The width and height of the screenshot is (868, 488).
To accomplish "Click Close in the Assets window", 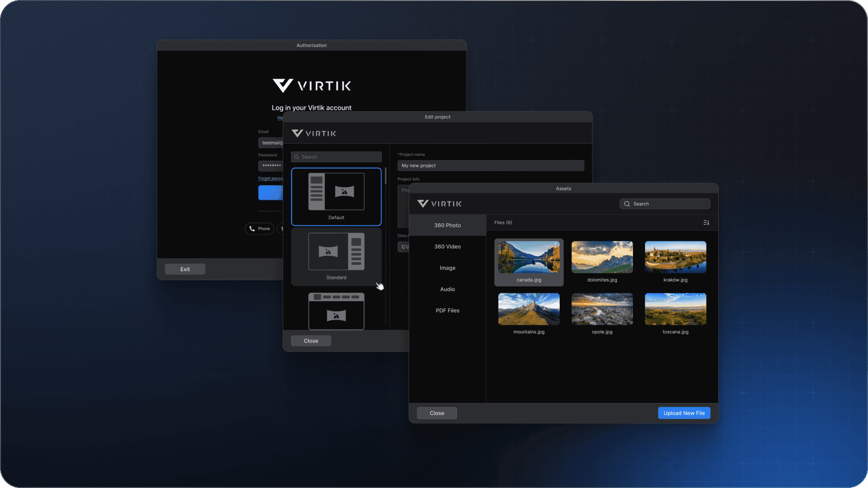I will (437, 413).
